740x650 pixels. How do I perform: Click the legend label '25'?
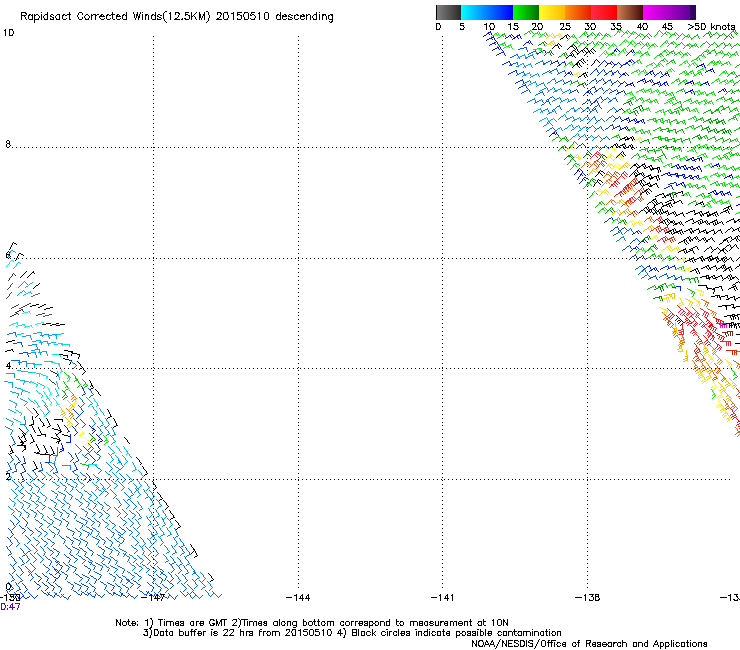click(565, 26)
